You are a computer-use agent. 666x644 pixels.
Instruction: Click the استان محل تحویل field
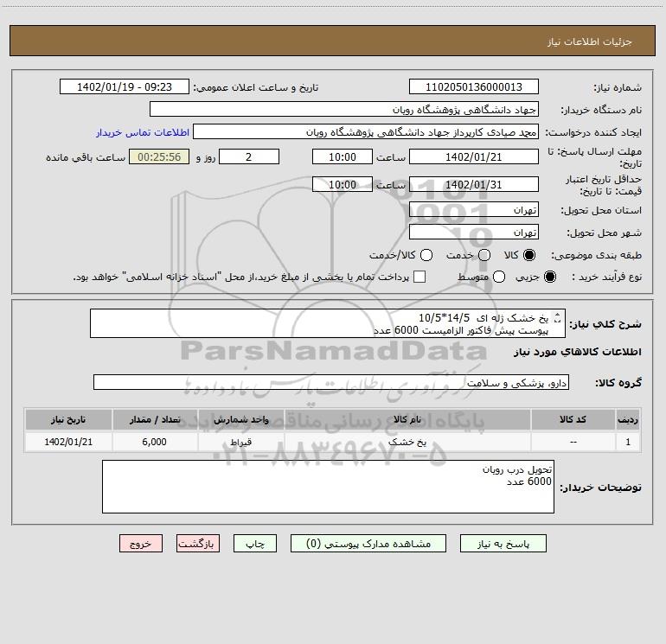(474, 209)
